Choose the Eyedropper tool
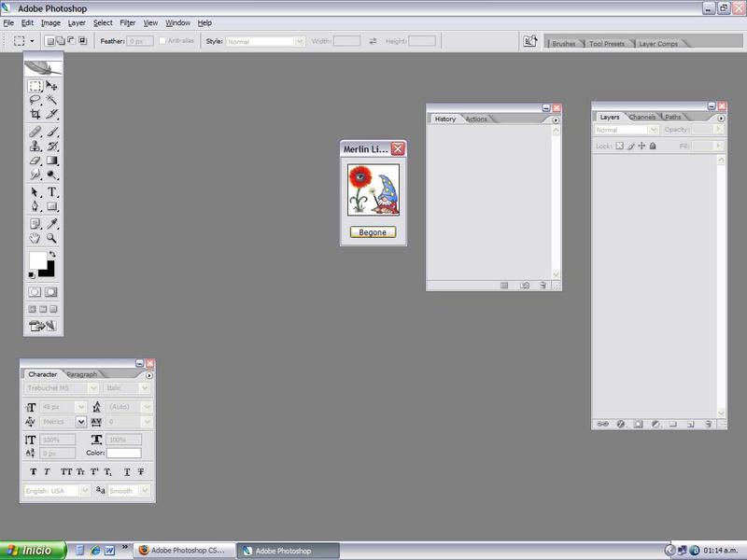 [x=52, y=223]
